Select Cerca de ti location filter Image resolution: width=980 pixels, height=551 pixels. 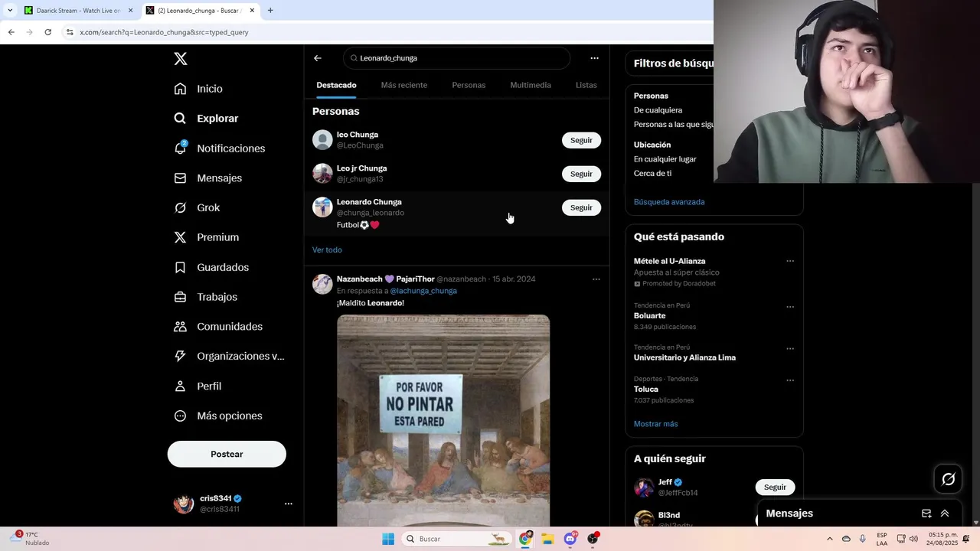[652, 174]
